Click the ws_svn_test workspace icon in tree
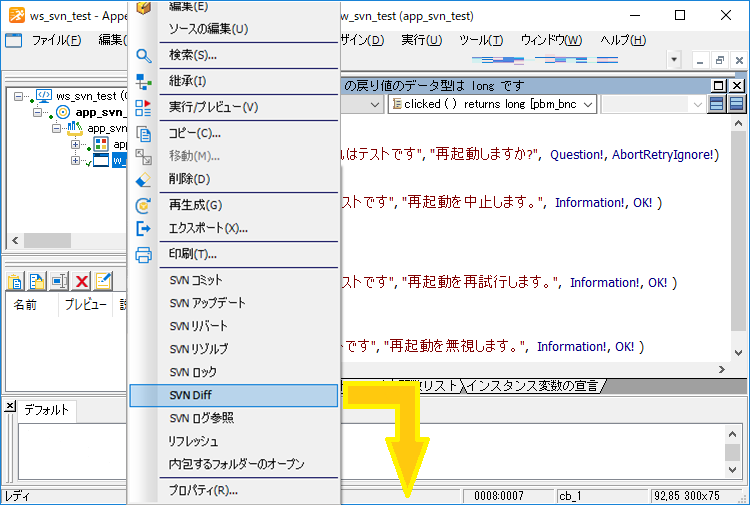This screenshot has height=510, width=750. (x=44, y=96)
